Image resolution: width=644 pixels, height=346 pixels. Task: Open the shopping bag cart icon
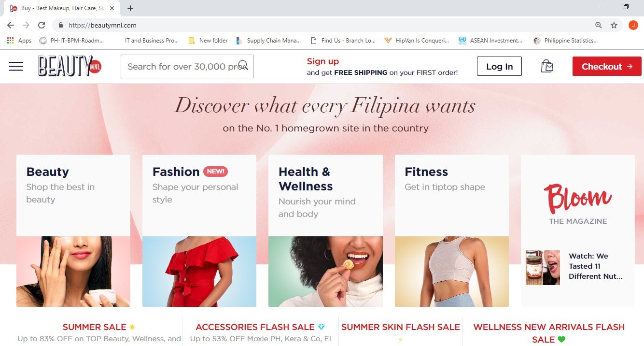547,66
